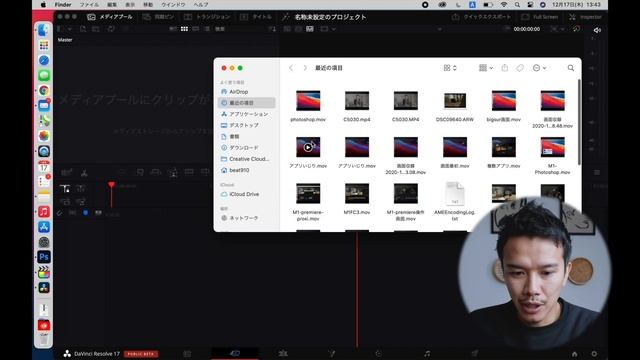Open Project Manager home icon in Resolve
Viewport: 640px width, 360px height.
coord(575,354)
